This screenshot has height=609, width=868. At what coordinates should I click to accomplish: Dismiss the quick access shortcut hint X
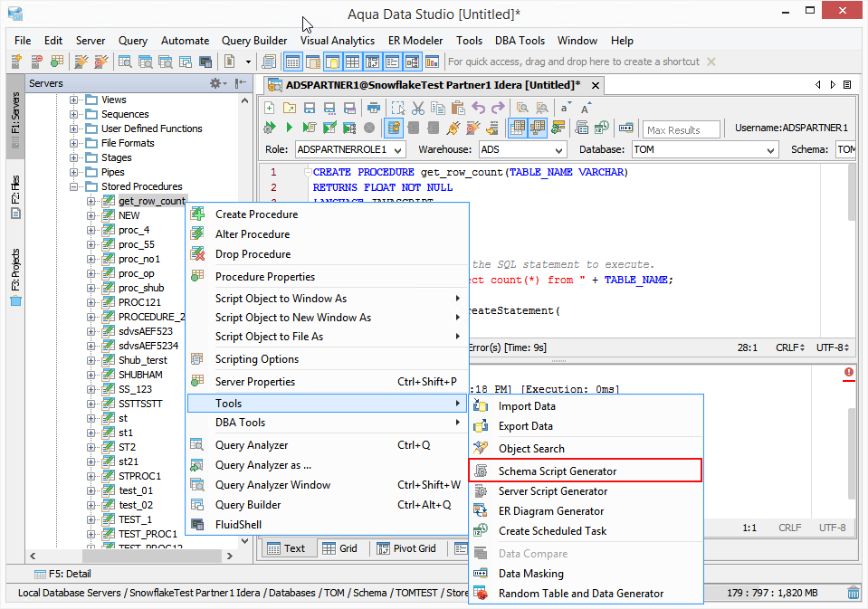coord(711,62)
